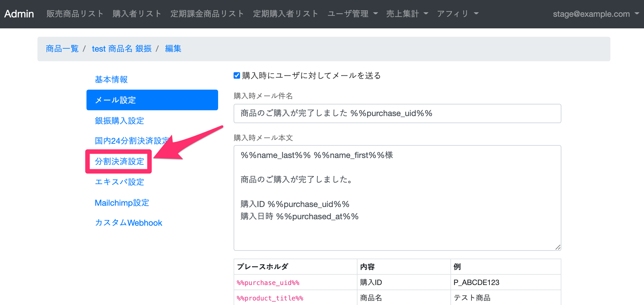Select 基本情報 in the sidebar
This screenshot has height=305, width=644.
tap(111, 80)
